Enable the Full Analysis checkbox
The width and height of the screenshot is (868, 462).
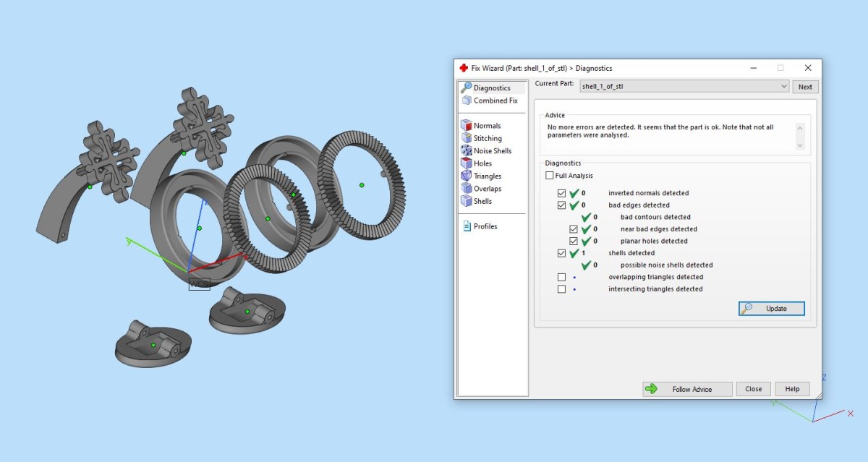(x=550, y=176)
